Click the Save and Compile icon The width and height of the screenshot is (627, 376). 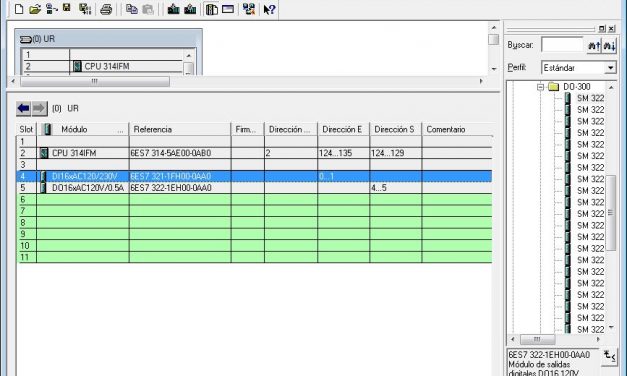(x=85, y=9)
